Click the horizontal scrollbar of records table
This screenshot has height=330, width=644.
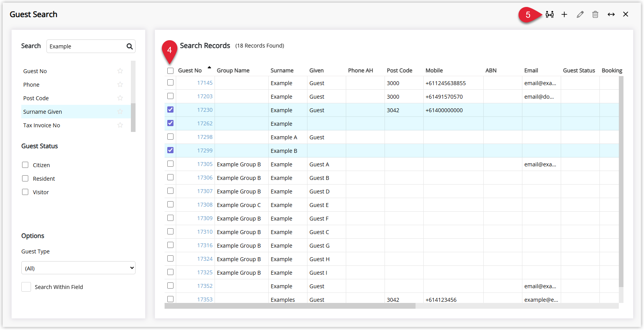pos(290,306)
